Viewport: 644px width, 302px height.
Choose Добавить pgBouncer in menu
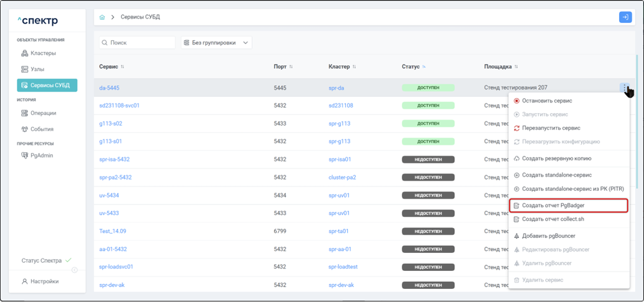(x=548, y=236)
